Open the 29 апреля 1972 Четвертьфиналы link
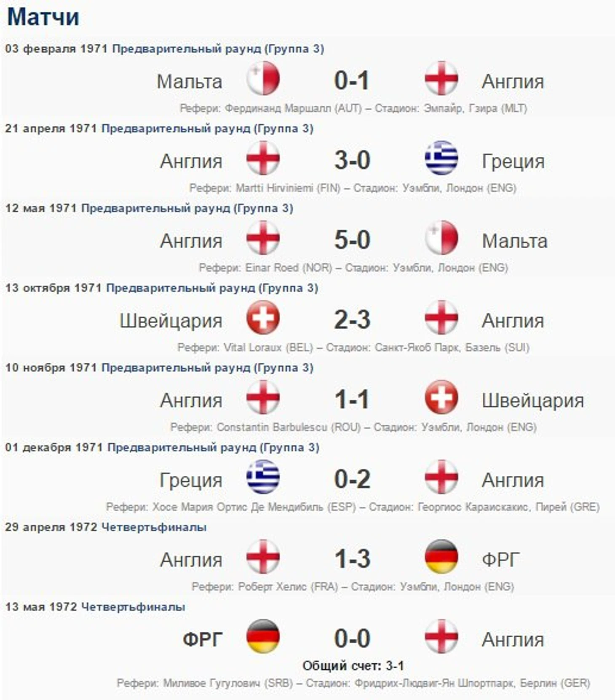615x700 pixels. 154,527
